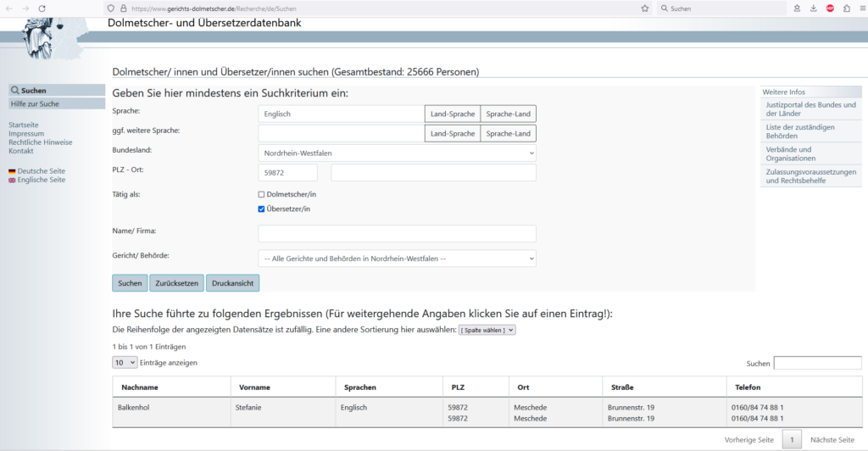This screenshot has width=868, height=451.
Task: Switch to Englische Seite
Action: click(41, 180)
